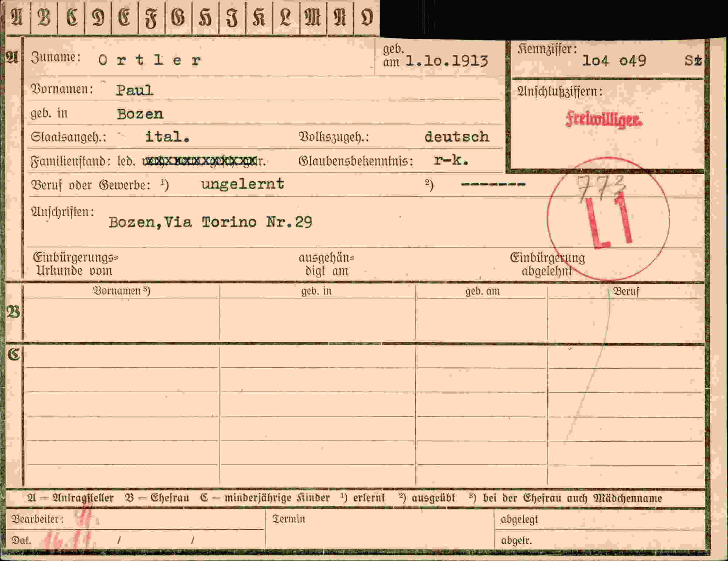
Task: Select index tab letter L
Action: tap(286, 17)
